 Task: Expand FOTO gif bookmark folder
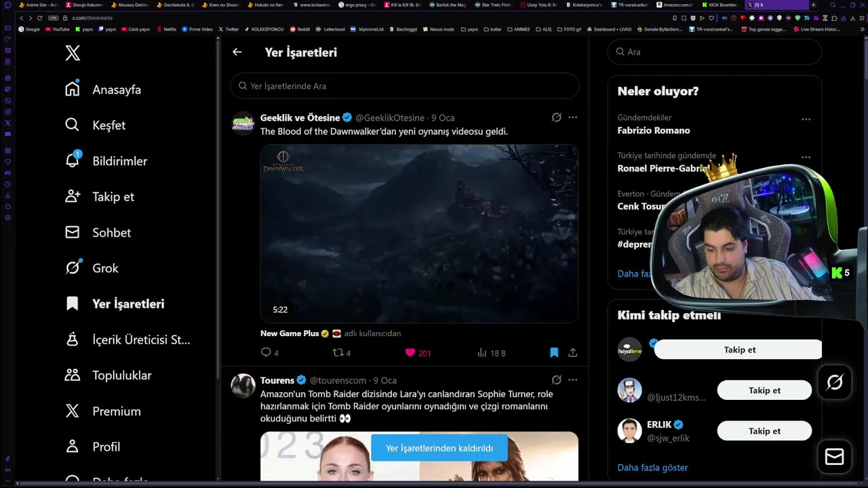571,29
